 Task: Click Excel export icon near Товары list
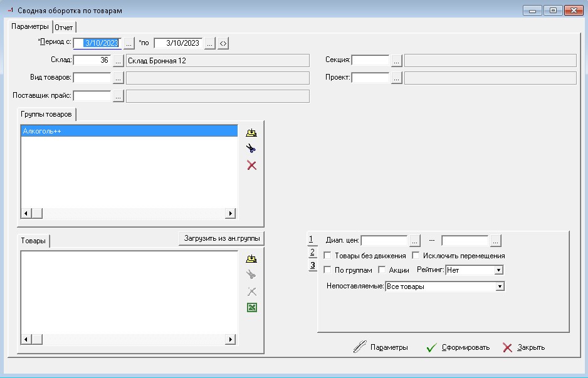click(252, 307)
